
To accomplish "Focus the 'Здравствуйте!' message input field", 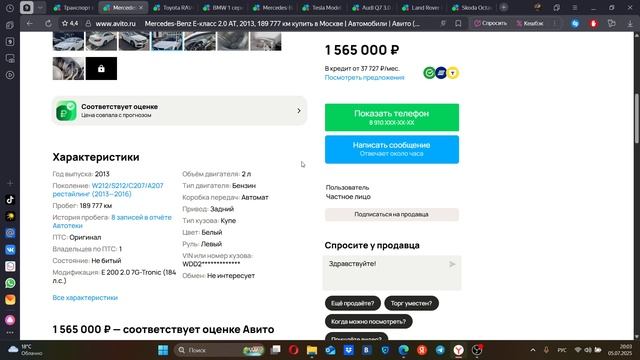I will (392, 273).
